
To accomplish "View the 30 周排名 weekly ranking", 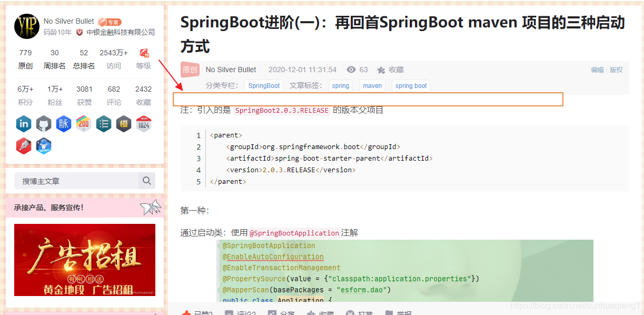I will point(55,59).
